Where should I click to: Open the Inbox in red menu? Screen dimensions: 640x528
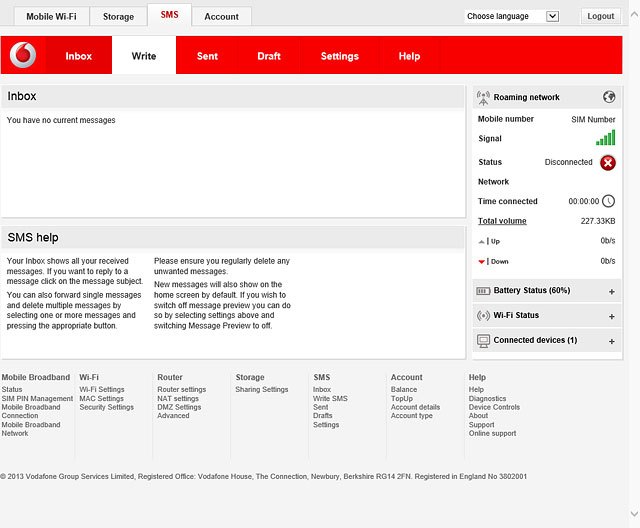pos(78,56)
